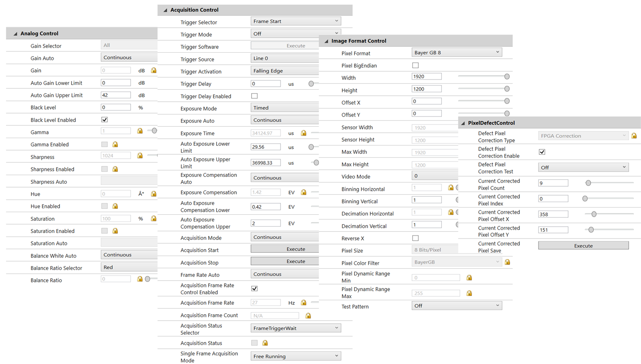Toggle the Gamma Enabled checkbox
The image size is (641, 364).
104,145
